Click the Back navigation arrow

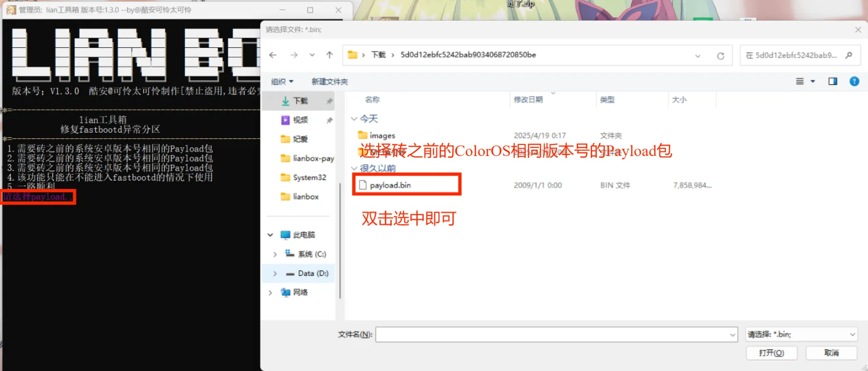[x=273, y=55]
